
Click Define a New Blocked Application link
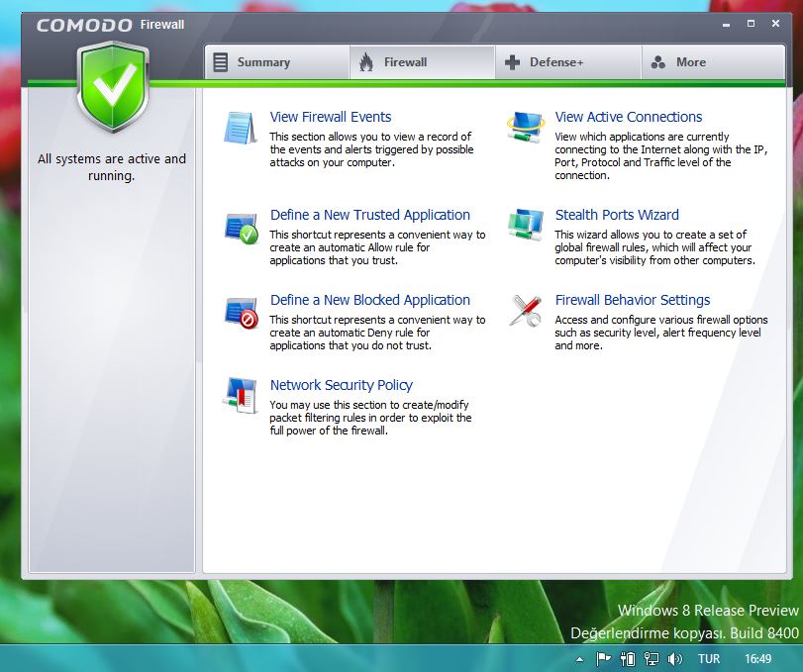(x=369, y=300)
